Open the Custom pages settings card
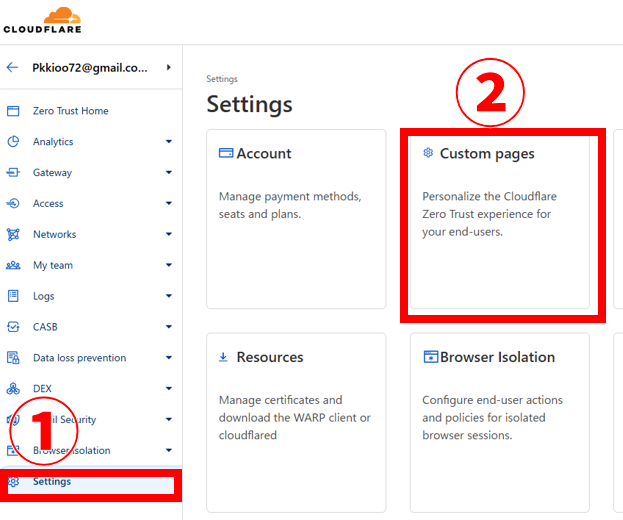Image resolution: width=623 pixels, height=520 pixels. (499, 218)
